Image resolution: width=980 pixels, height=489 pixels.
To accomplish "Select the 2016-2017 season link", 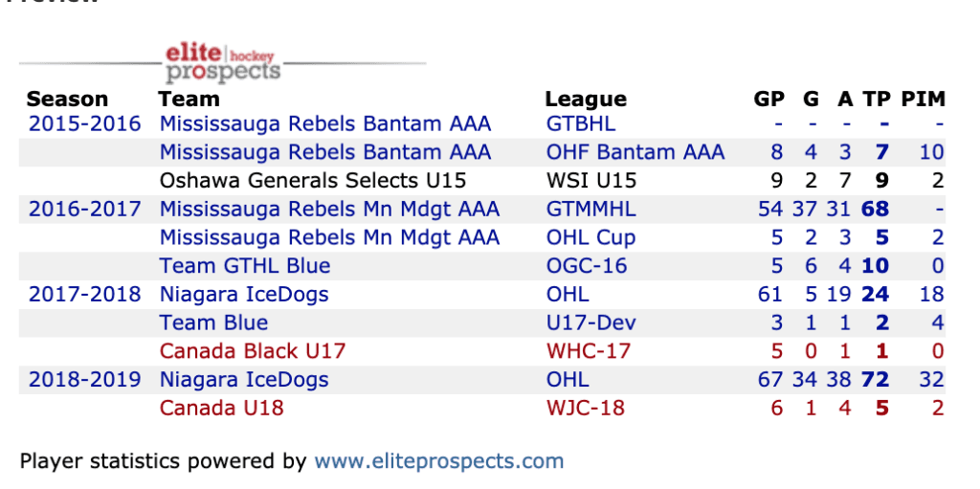I will click(84, 209).
